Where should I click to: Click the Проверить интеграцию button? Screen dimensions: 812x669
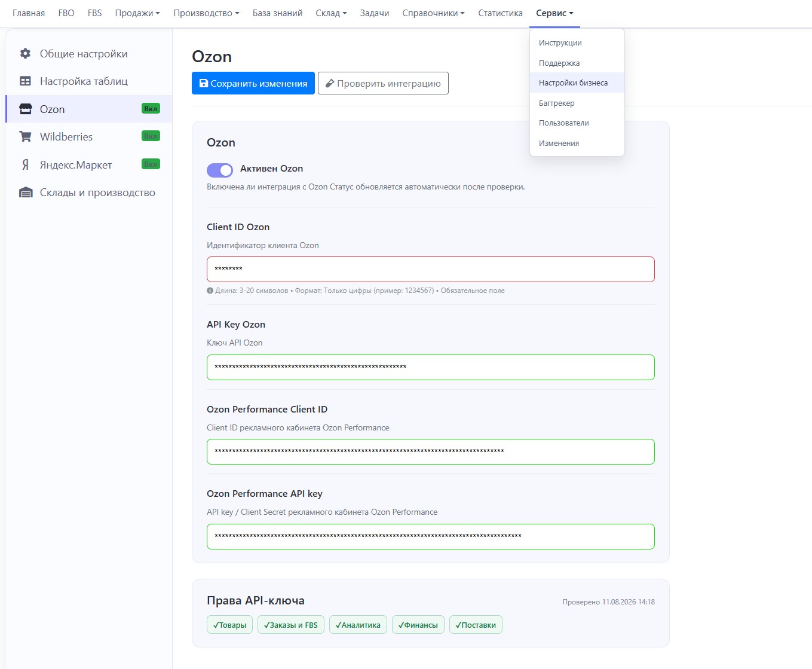(383, 83)
